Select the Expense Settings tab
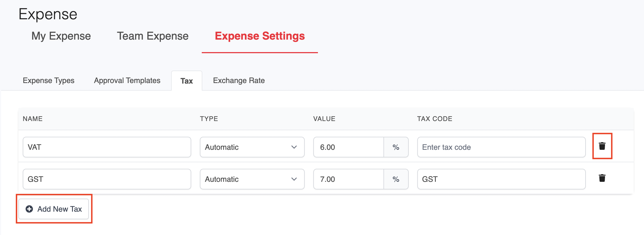The height and width of the screenshot is (235, 644). 259,36
